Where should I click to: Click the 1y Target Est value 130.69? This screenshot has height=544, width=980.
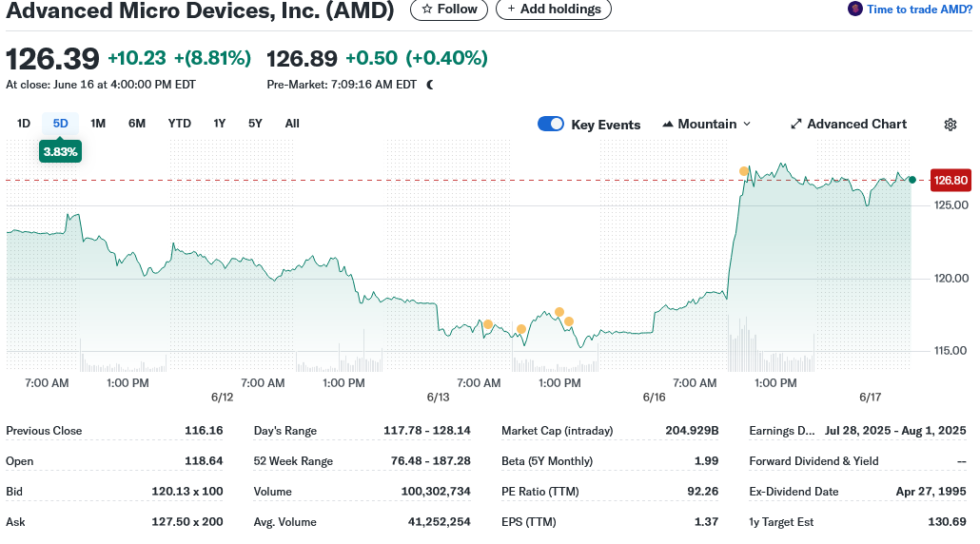[947, 521]
